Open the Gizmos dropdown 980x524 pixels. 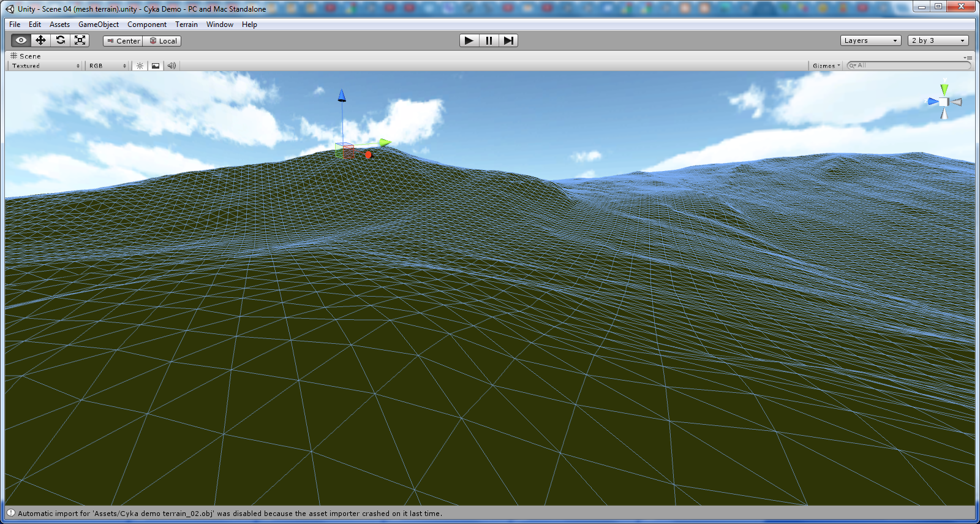pos(826,66)
